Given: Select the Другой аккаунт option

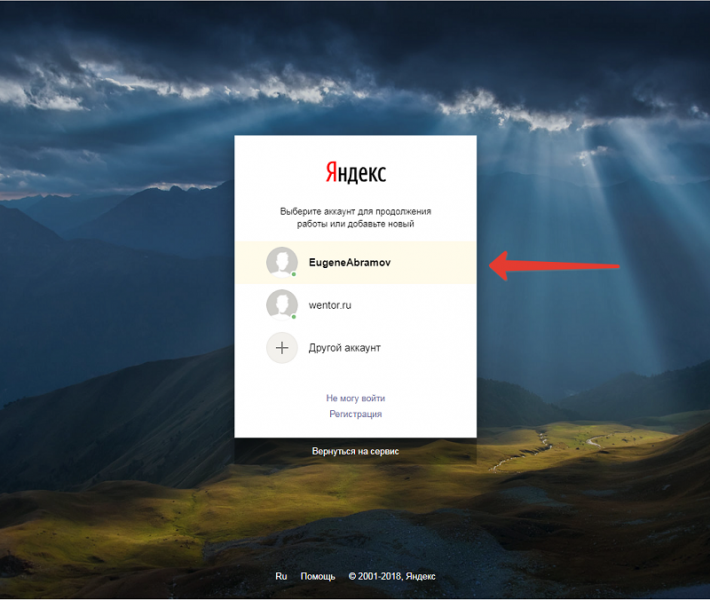Looking at the screenshot, I should pyautogui.click(x=345, y=348).
